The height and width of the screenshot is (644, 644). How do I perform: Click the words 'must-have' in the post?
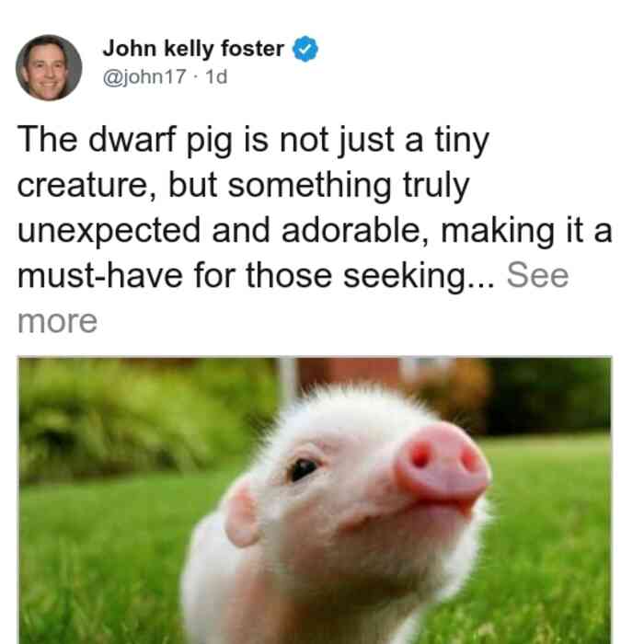[x=100, y=275]
